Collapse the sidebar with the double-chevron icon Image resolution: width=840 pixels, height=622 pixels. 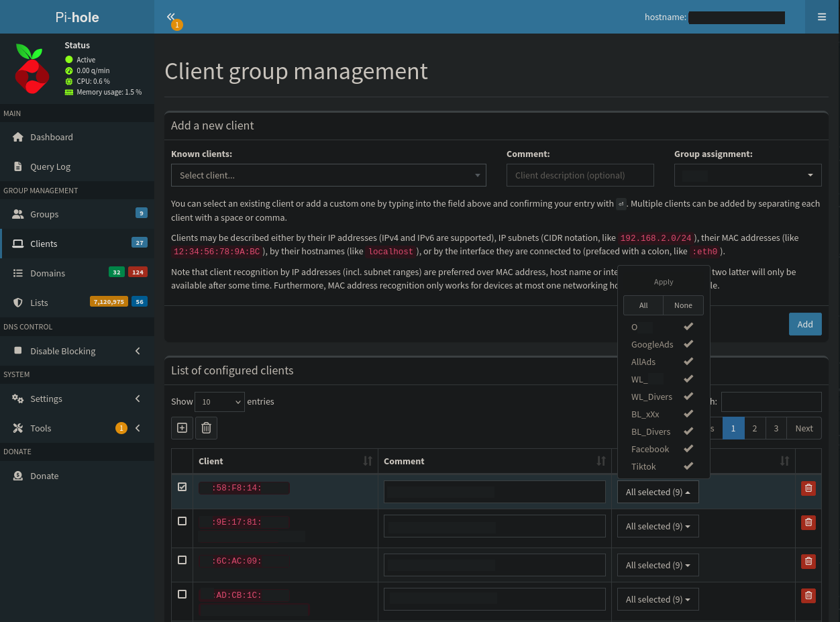[171, 17]
